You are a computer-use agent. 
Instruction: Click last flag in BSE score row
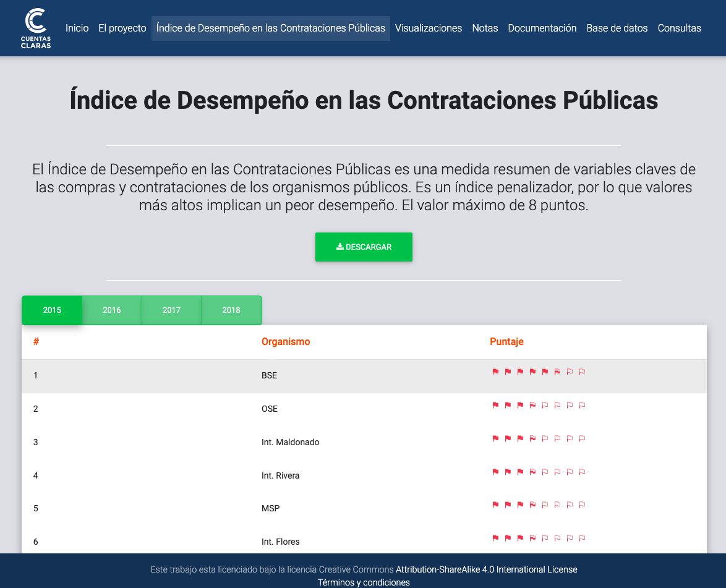[x=582, y=372]
